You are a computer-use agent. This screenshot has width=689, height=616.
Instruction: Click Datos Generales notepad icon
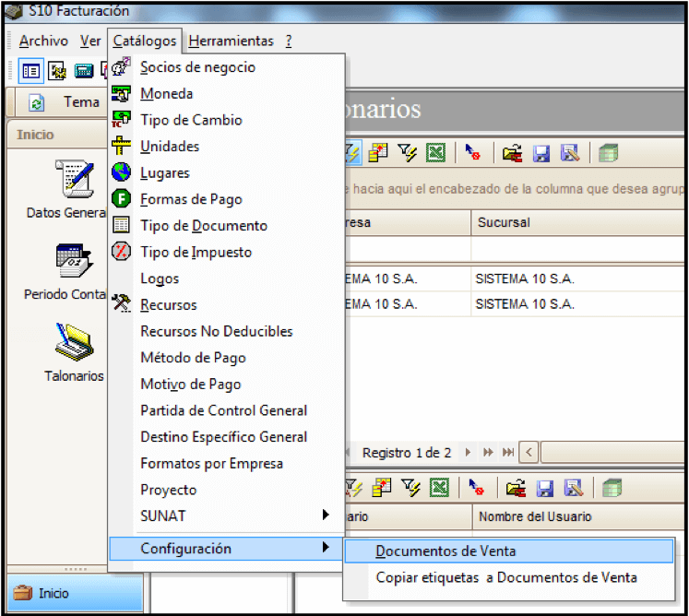[75, 179]
